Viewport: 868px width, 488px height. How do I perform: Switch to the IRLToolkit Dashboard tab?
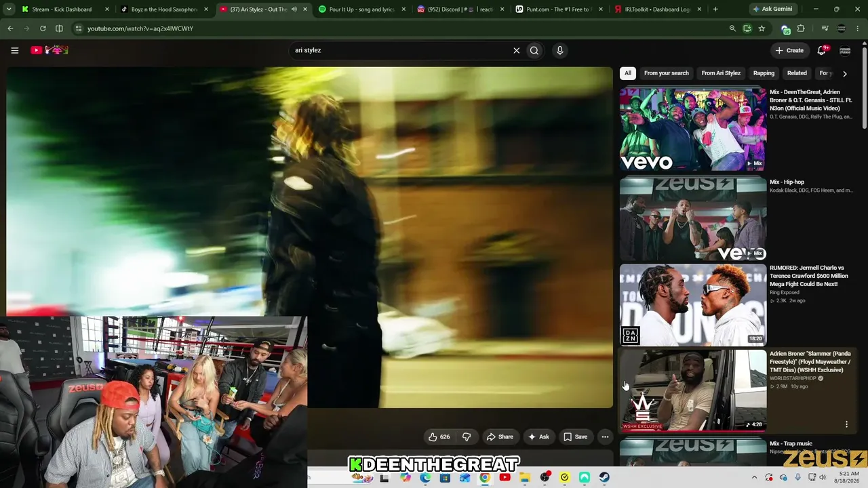pyautogui.click(x=655, y=9)
